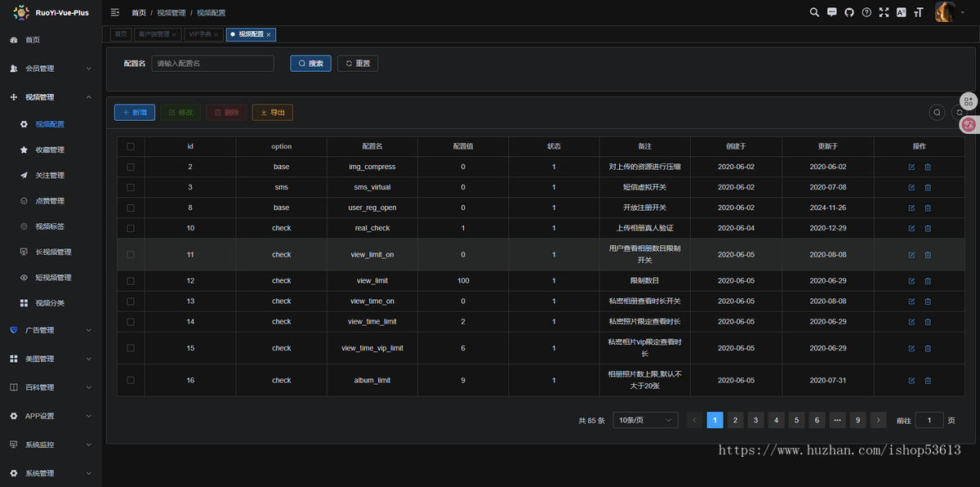The image size is (980, 487).
Task: Collapse the 视频管理 sidebar menu
Action: pos(51,97)
